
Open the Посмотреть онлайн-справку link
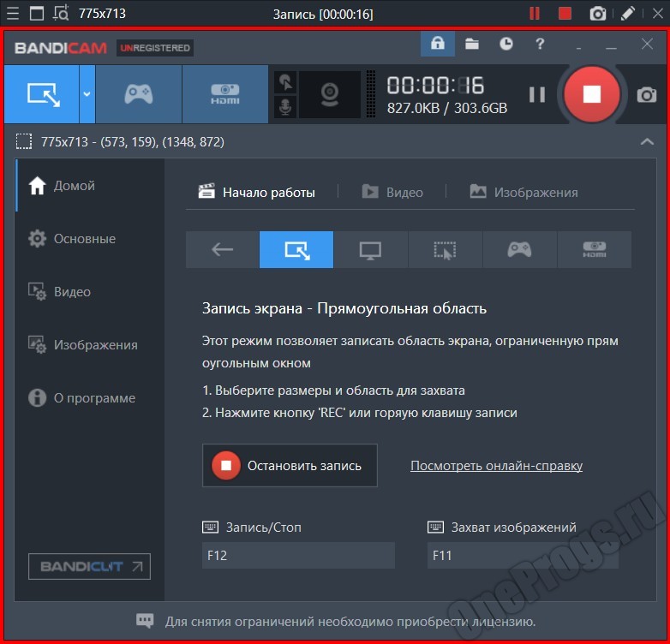[496, 466]
